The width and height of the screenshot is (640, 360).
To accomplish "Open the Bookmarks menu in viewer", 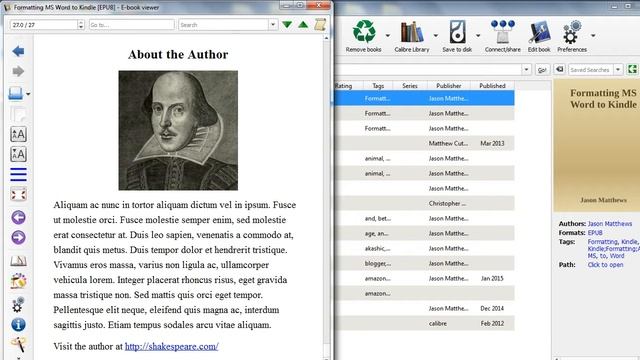I will click(18, 260).
